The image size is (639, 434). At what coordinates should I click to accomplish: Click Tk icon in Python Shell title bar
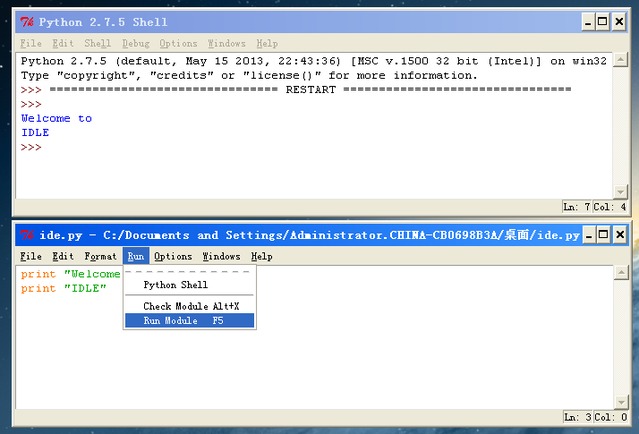click(x=27, y=22)
